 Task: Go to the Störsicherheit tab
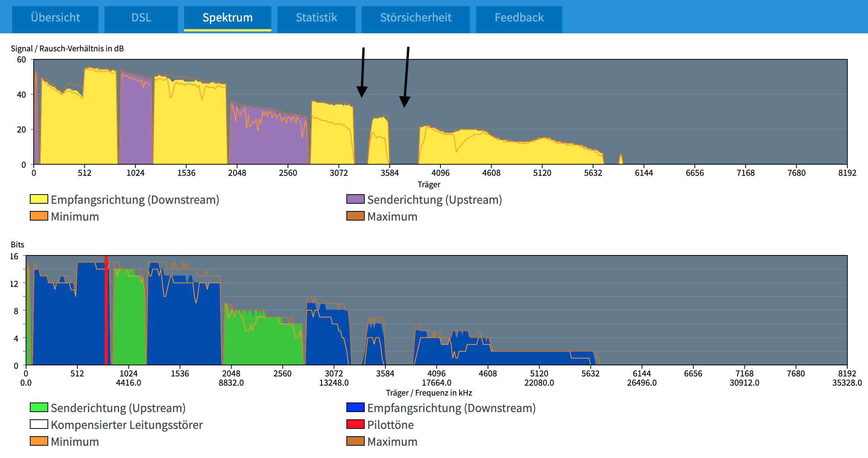pyautogui.click(x=416, y=18)
